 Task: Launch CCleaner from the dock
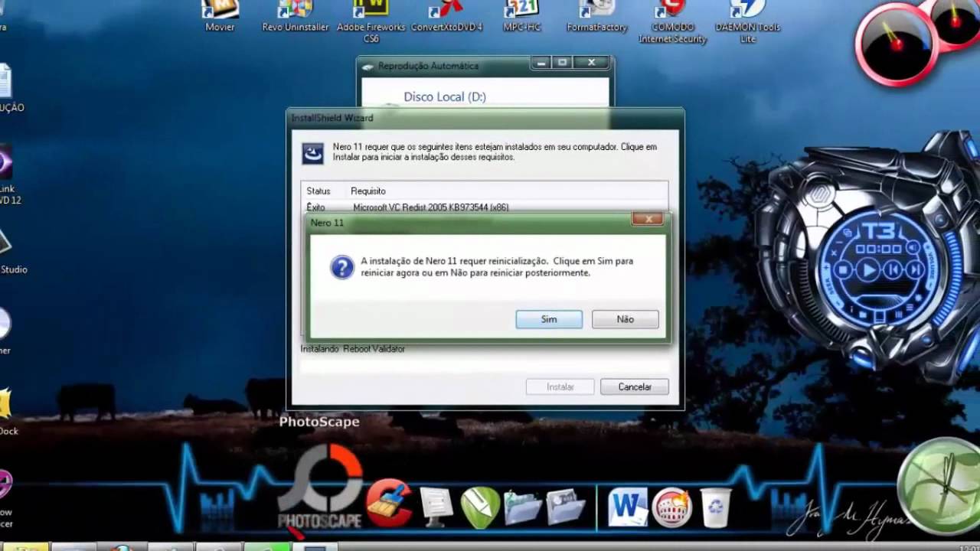(388, 504)
